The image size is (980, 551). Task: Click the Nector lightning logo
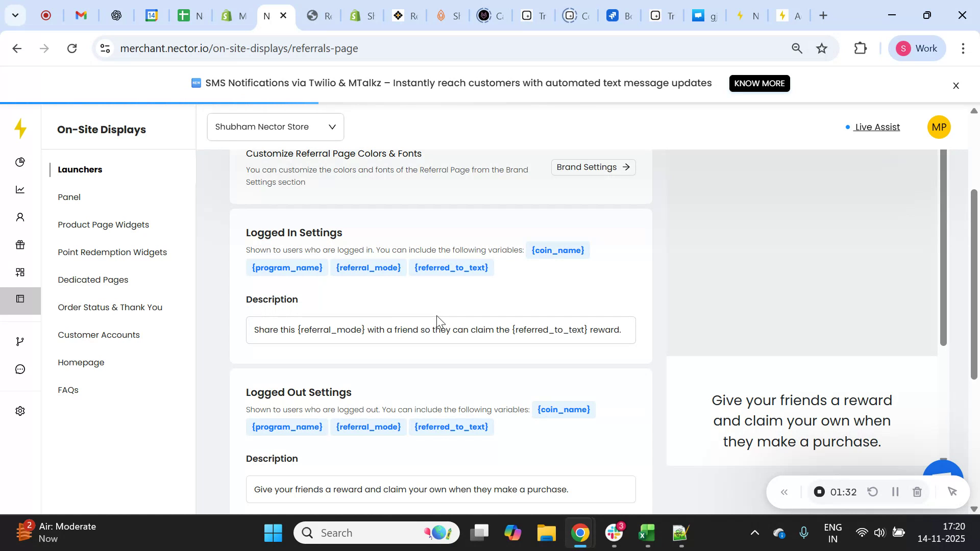click(20, 129)
